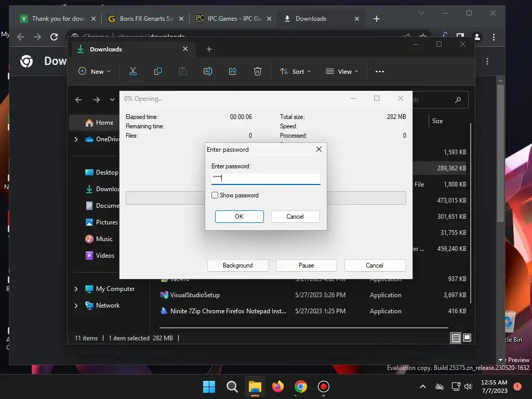
Task: Click the search magnifier in Explorer search box
Action: pos(458,100)
